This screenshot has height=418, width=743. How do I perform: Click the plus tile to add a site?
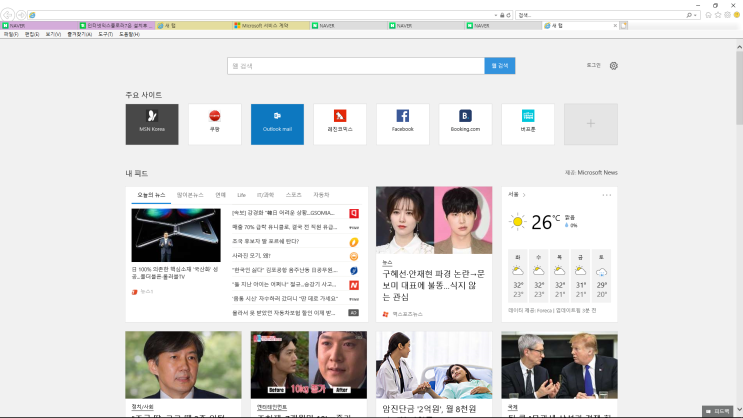(x=590, y=124)
